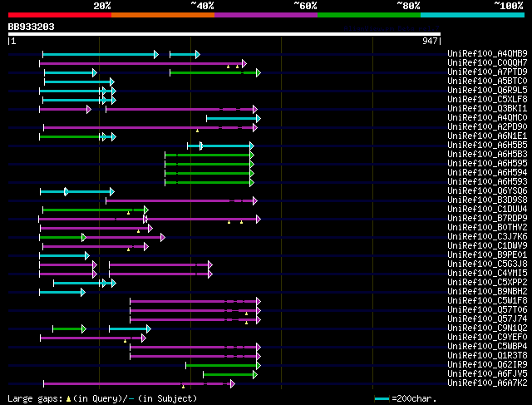Screen dimensions: 532x405
Task: Click the red 20% identity legend segment
Action: (60, 15)
